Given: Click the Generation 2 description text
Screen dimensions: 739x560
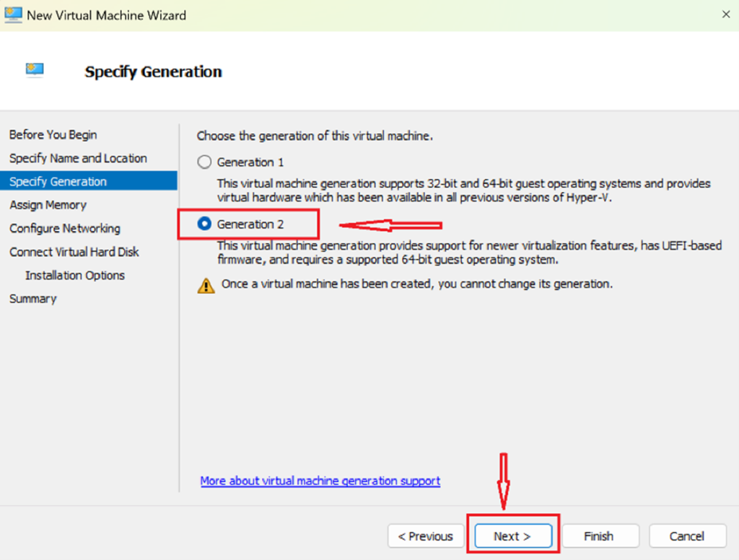Looking at the screenshot, I should (469, 253).
